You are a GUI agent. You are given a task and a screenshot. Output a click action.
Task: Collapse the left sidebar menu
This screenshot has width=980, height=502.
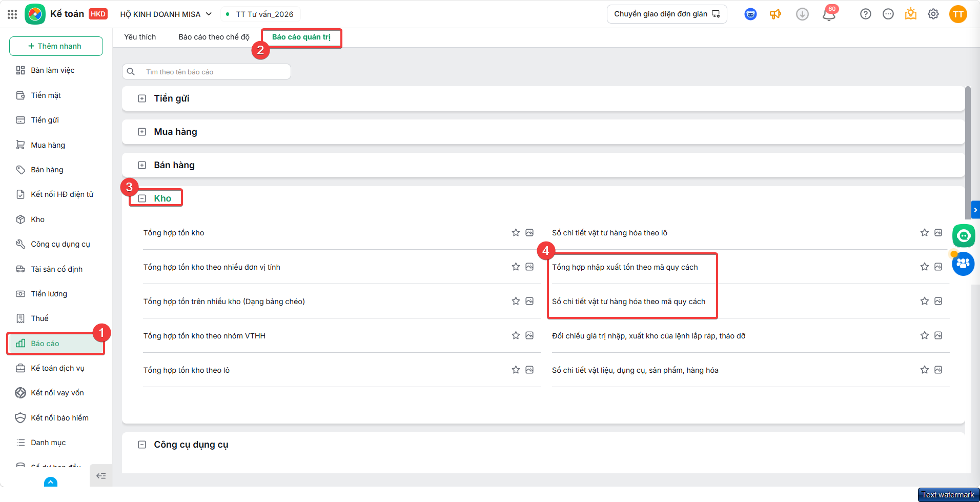click(x=101, y=476)
